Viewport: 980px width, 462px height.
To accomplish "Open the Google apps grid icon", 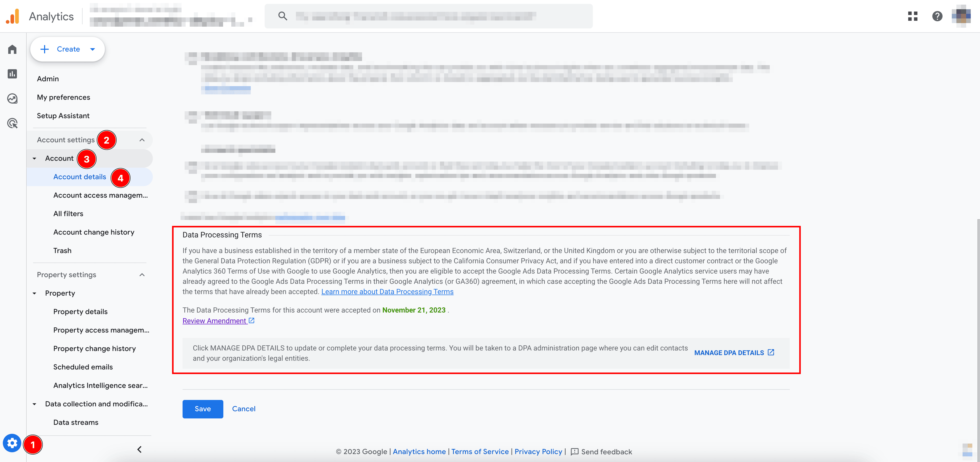I will pos(913,16).
